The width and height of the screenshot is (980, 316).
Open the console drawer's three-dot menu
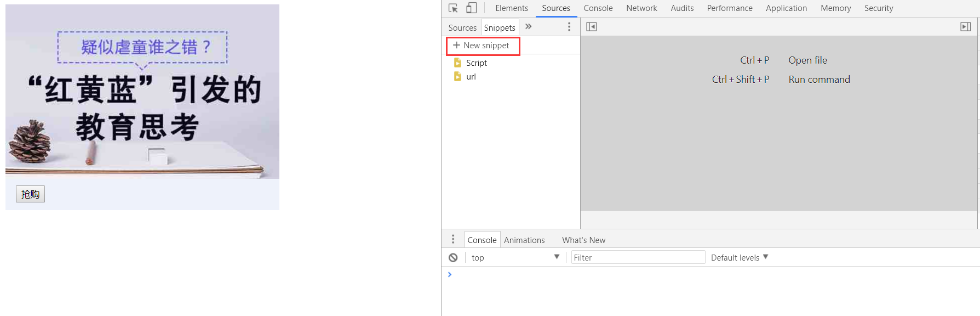coord(453,239)
